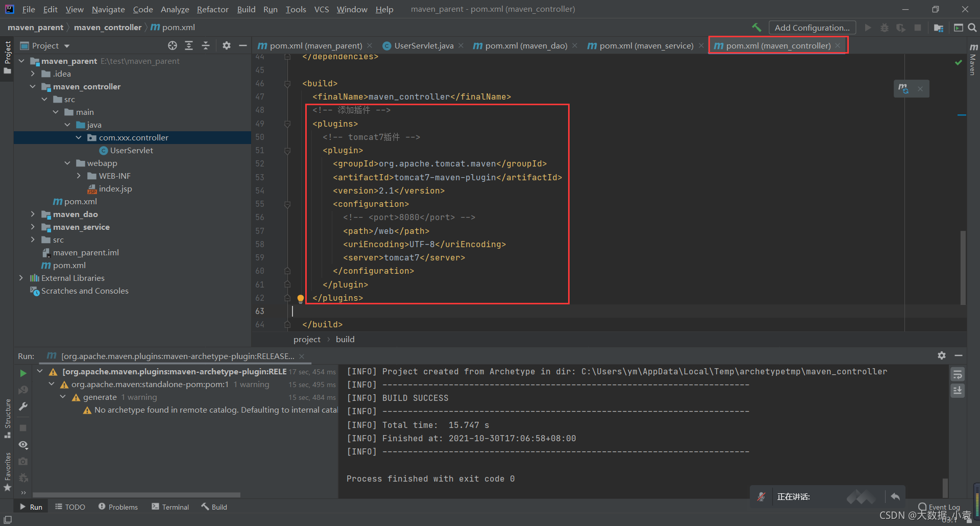The image size is (980, 526).
Task: Expand the .idea folder
Action: (33, 74)
